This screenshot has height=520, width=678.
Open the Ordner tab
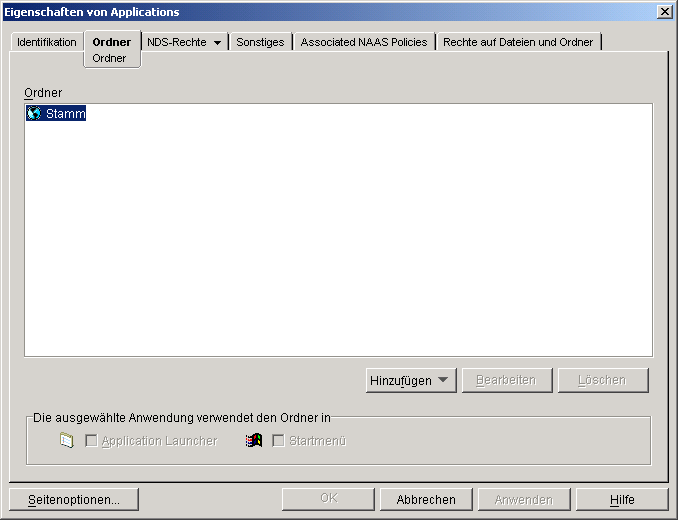[x=112, y=42]
